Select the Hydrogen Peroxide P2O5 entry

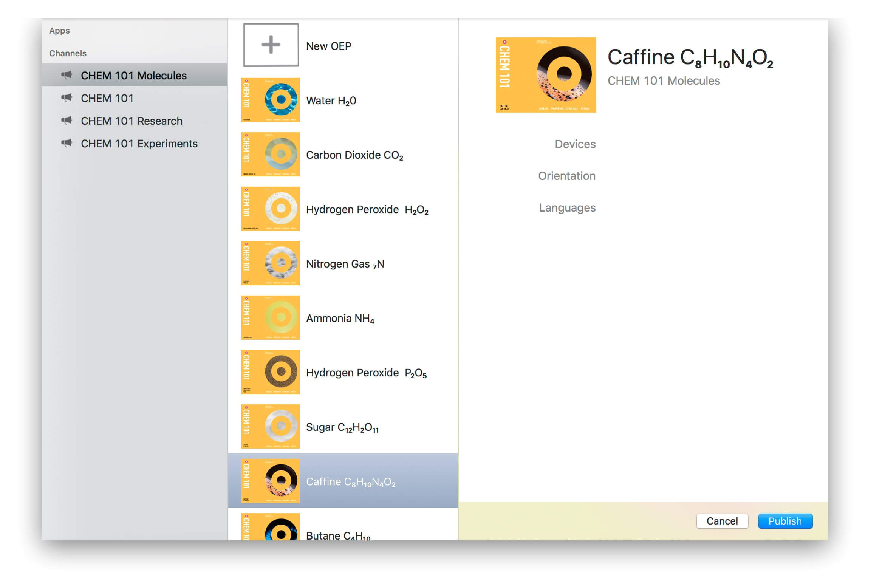pyautogui.click(x=366, y=373)
